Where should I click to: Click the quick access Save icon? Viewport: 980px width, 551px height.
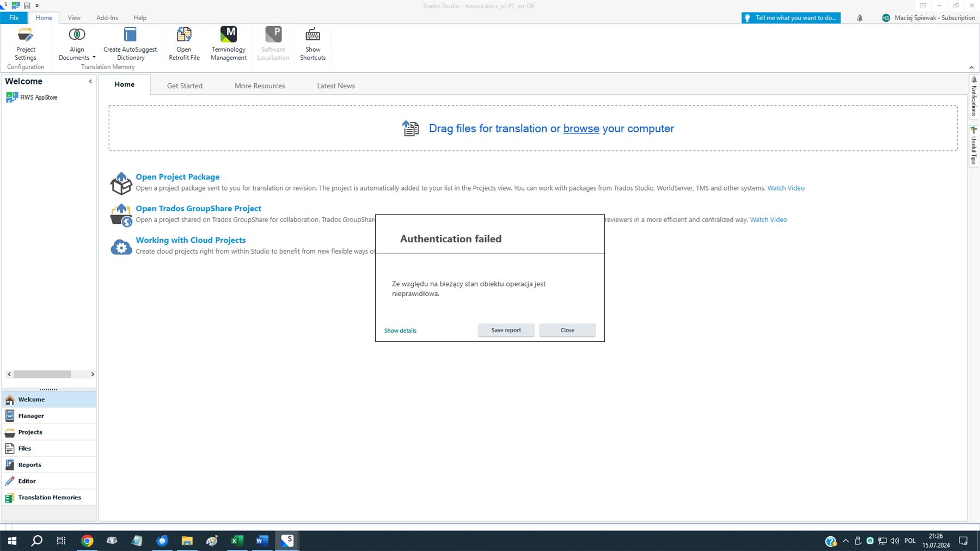pyautogui.click(x=27, y=5)
